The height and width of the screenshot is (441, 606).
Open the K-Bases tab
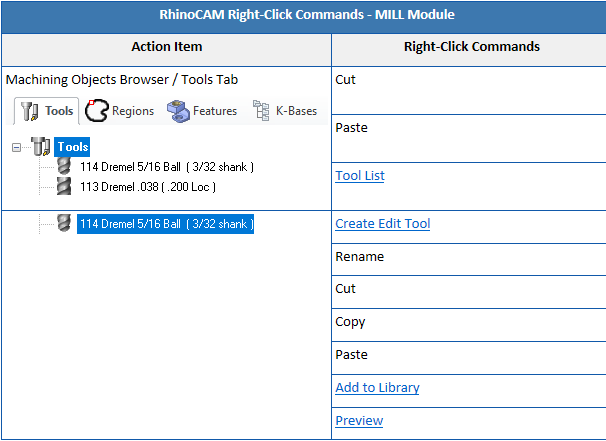point(295,111)
